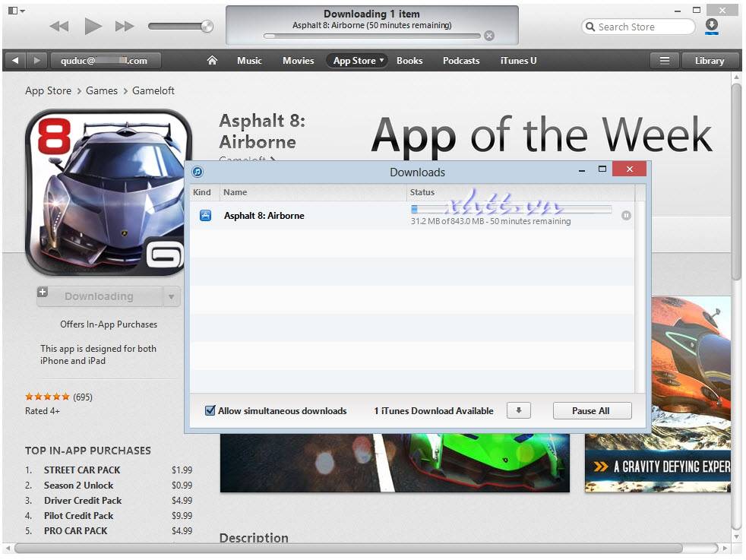Open the ququc account button
The width and height of the screenshot is (746, 560).
click(105, 61)
